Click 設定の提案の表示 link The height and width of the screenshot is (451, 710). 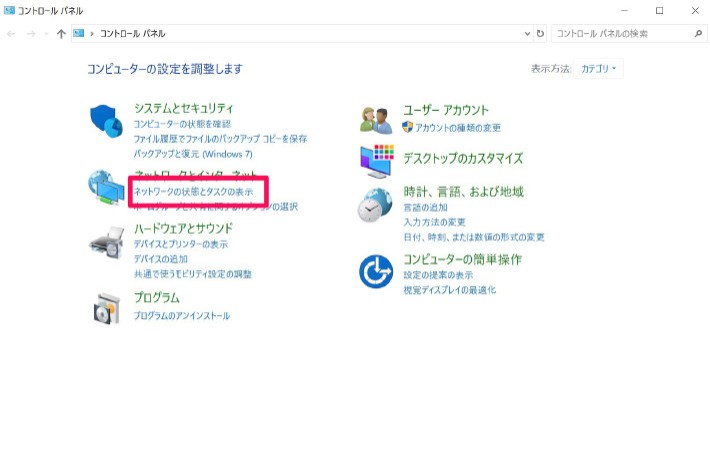click(438, 275)
